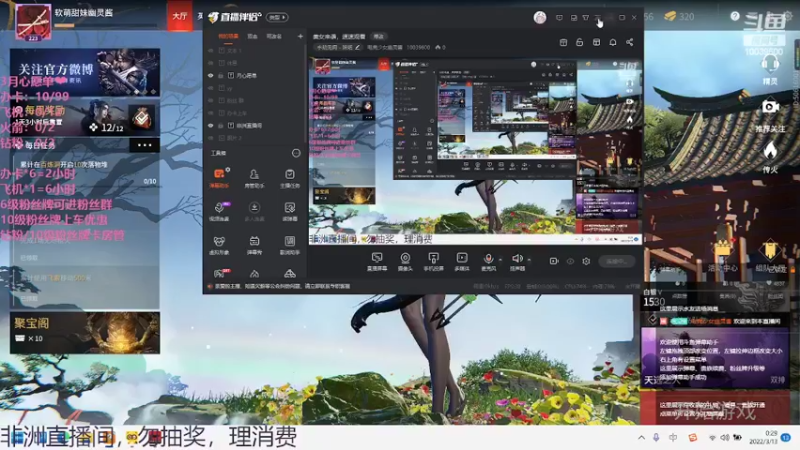This screenshot has width=800, height=450.
Task: Click the 推荐关注 camera icon on right
Action: pos(770,107)
